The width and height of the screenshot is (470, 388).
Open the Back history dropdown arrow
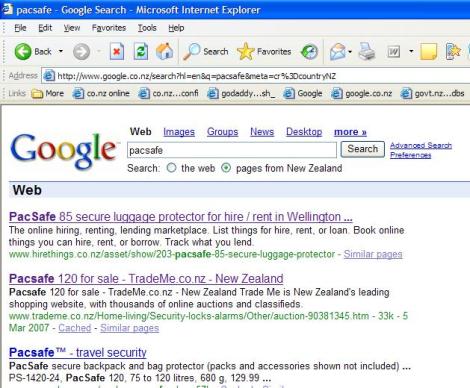(61, 51)
